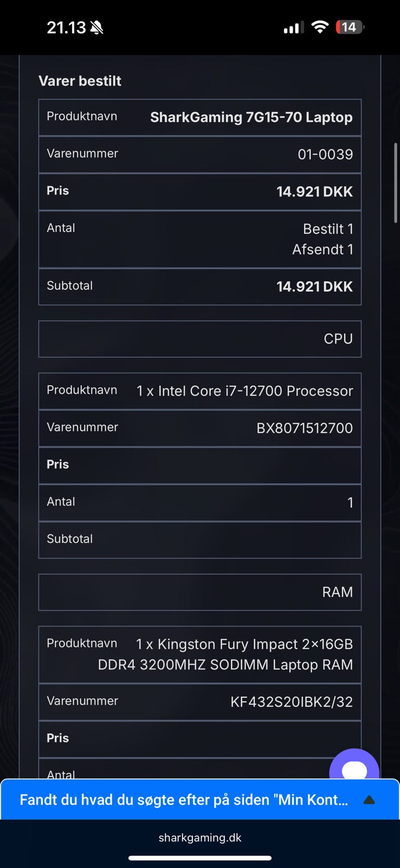Screen dimensions: 400x868
Task: Tap the "Fandt du hvad du søgte" banner text
Action: (184, 800)
